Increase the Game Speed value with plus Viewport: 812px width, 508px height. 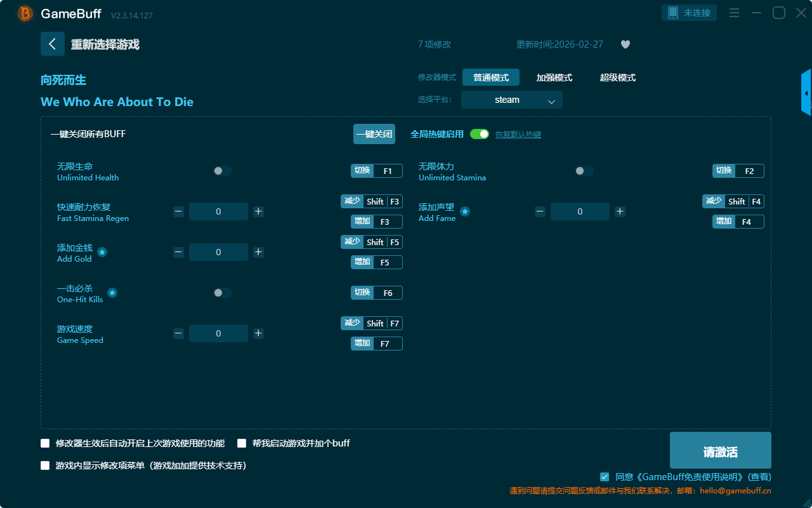(258, 333)
